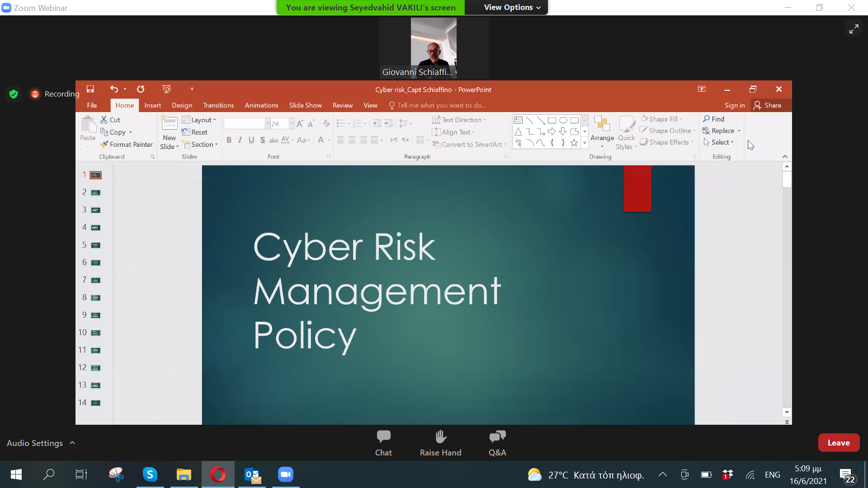Open Opera browser from taskbar
The image size is (868, 488).
point(218,474)
